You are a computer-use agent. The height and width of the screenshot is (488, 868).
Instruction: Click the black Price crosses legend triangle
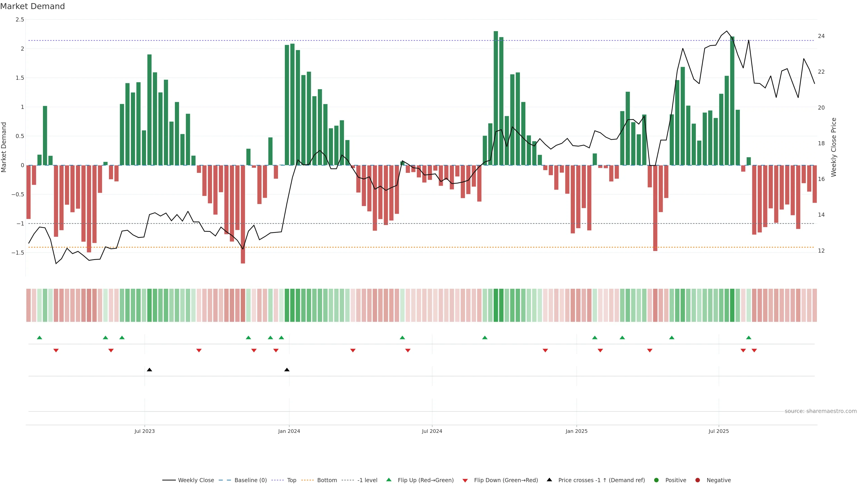(549, 480)
